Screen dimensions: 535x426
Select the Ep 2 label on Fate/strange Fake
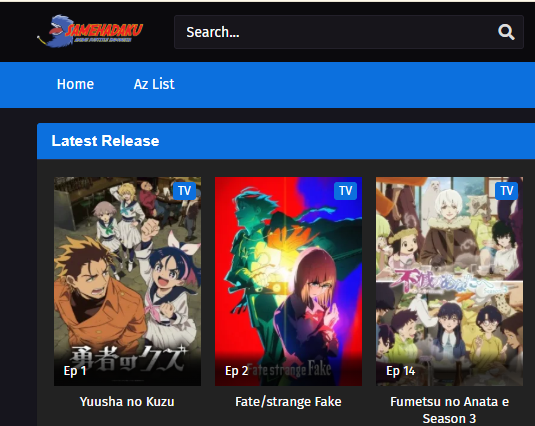[236, 371]
